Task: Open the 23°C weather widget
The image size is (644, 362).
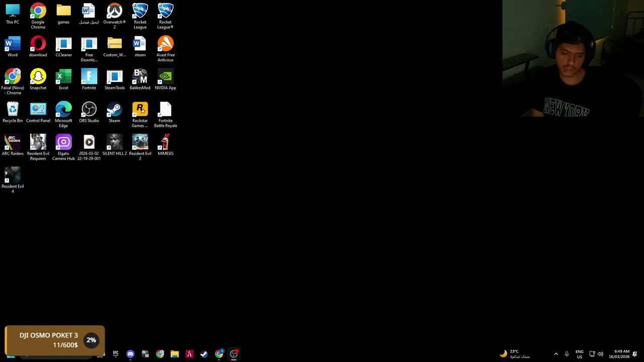Action: 515,354
